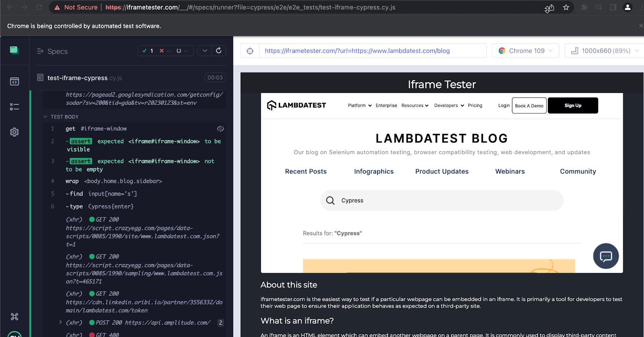The image size is (644, 337).
Task: Click the 00:03 test duration badge
Action: 215,78
